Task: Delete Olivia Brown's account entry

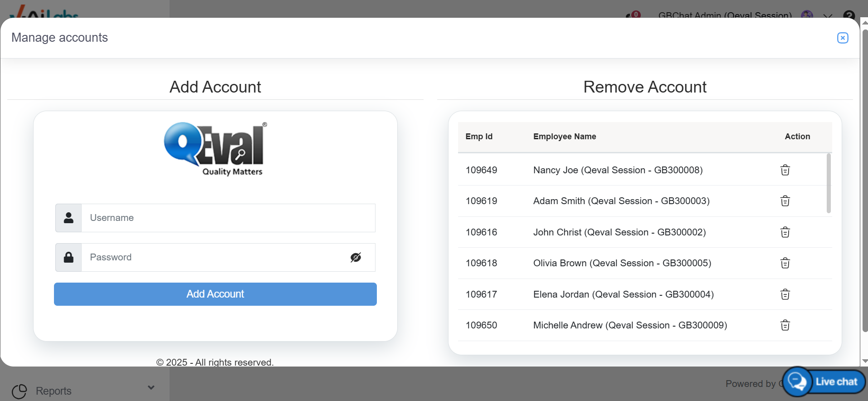Action: tap(785, 263)
